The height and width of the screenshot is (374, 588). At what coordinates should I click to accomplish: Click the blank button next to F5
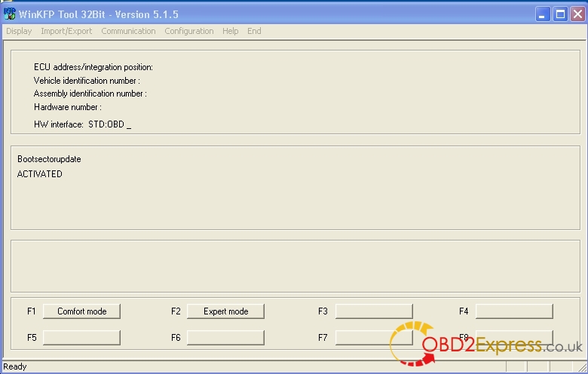pos(81,337)
